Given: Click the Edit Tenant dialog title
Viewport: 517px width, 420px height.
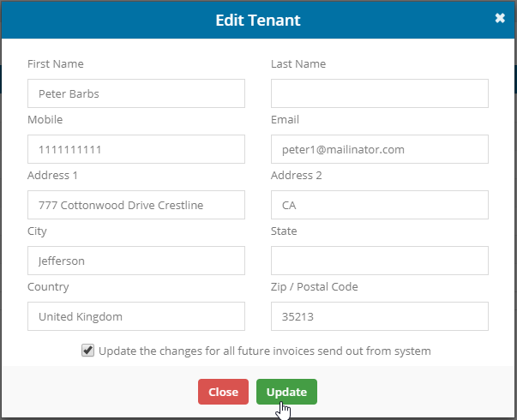Looking at the screenshot, I should click(x=258, y=19).
